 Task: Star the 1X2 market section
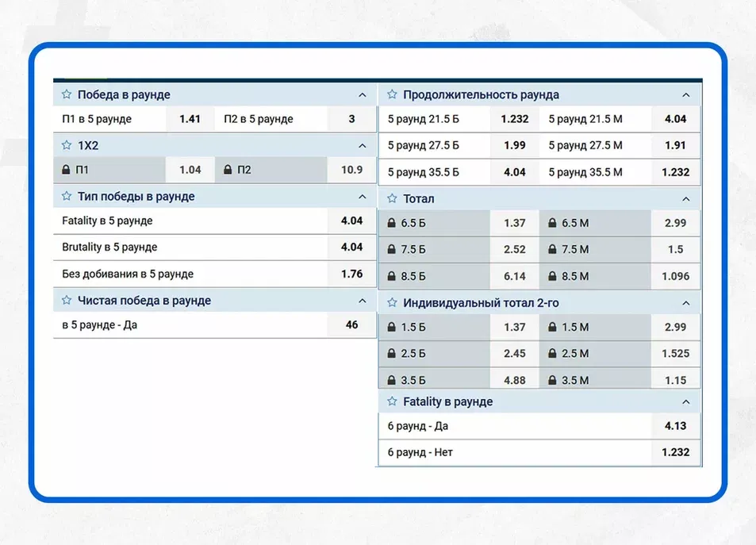pyautogui.click(x=67, y=145)
